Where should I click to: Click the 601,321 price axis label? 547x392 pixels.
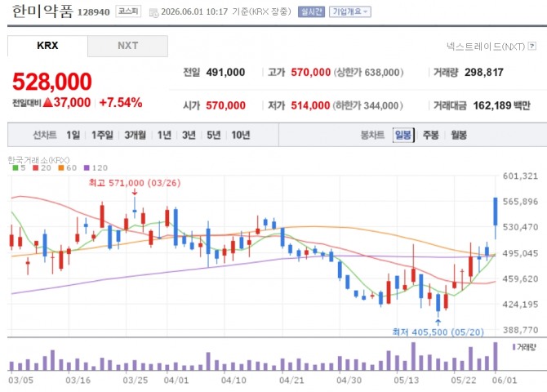[x=520, y=176]
